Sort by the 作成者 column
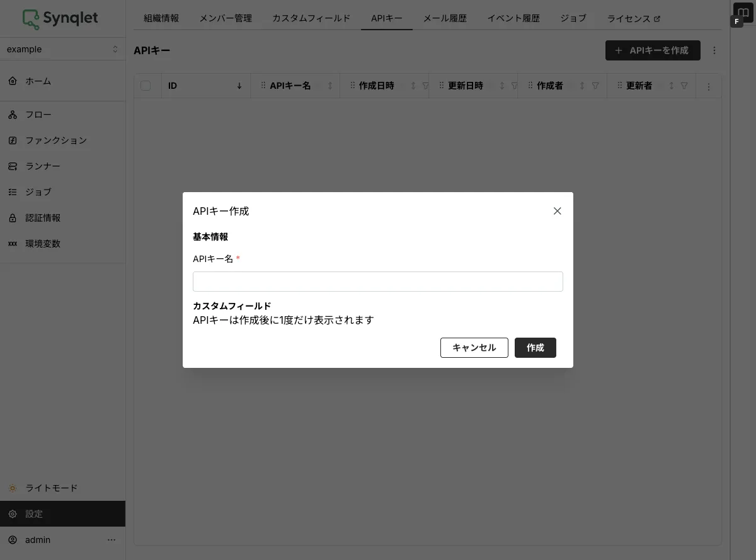Screen dimensions: 756x560 click(582, 86)
